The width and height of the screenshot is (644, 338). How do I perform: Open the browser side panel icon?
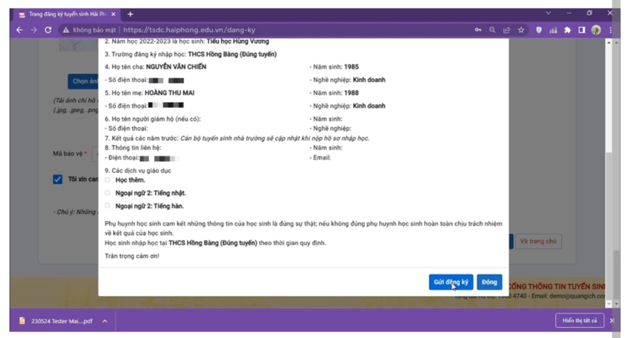pos(582,30)
